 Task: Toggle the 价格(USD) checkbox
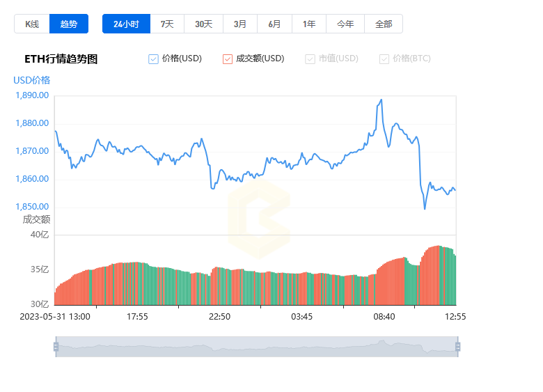pos(153,59)
